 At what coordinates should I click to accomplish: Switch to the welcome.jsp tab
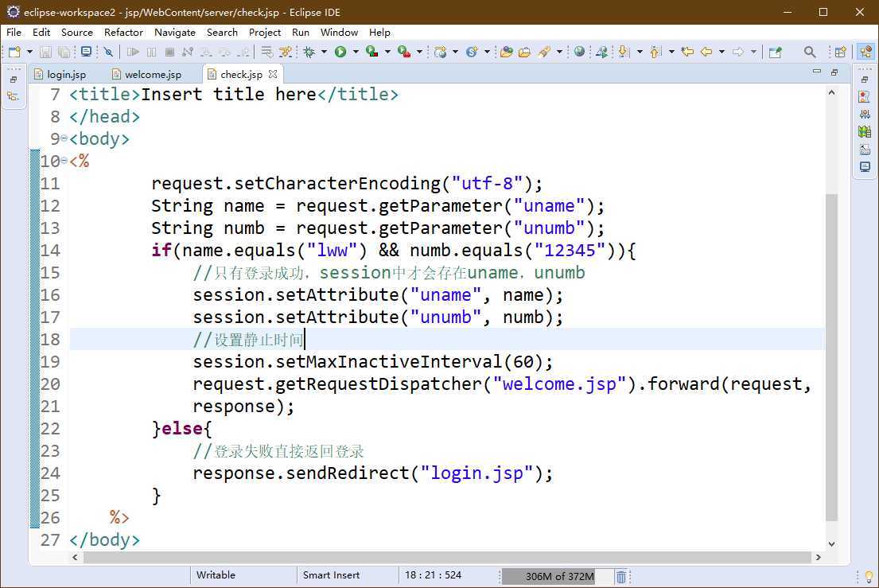pyautogui.click(x=147, y=74)
